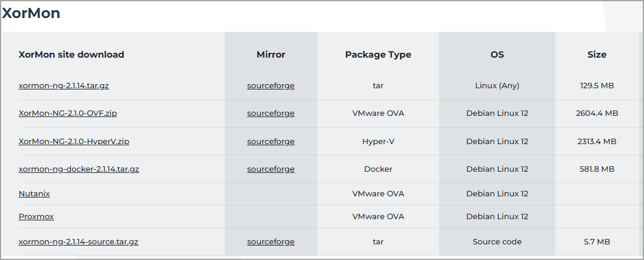Click the XorMon site download header
644x260 pixels.
(x=71, y=55)
